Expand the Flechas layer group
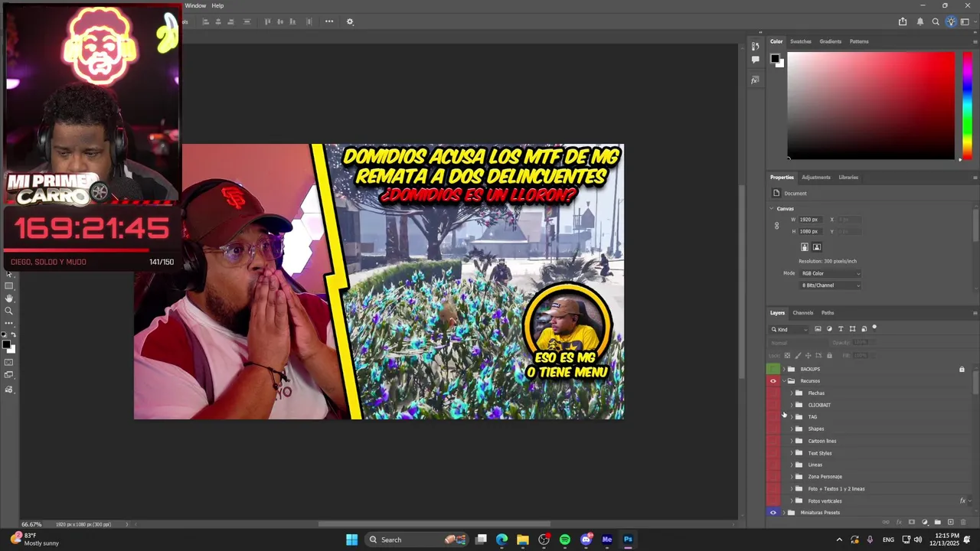Screen dimensions: 980x551 pos(792,393)
